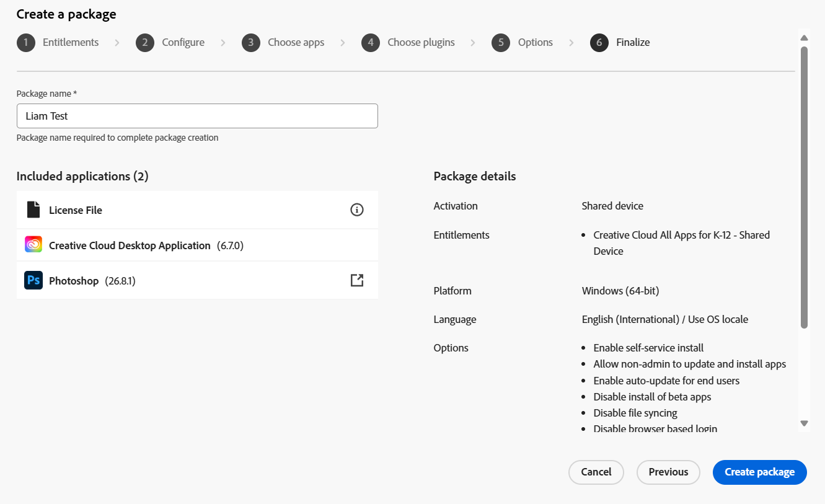Image resolution: width=825 pixels, height=504 pixels.
Task: Click the Activation label
Action: 456,206
